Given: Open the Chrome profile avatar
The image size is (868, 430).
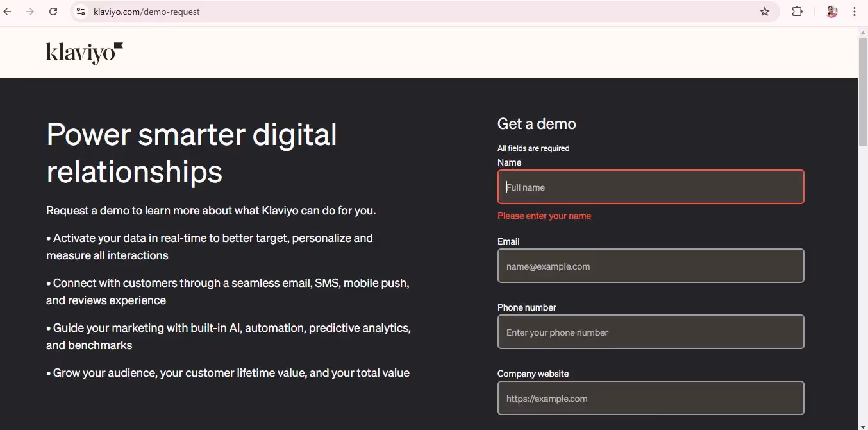Looking at the screenshot, I should tap(832, 12).
